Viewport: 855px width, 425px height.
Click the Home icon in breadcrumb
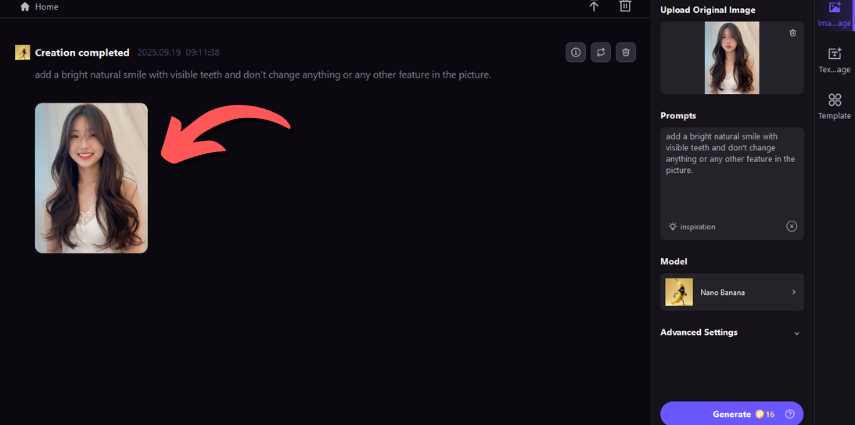point(25,7)
